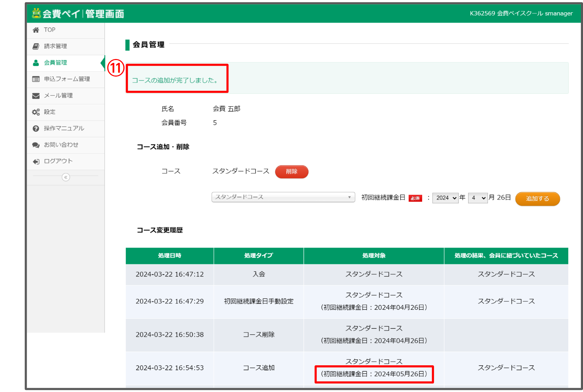
Task: Click the 操作マニュアル question mark icon
Action: tap(36, 129)
